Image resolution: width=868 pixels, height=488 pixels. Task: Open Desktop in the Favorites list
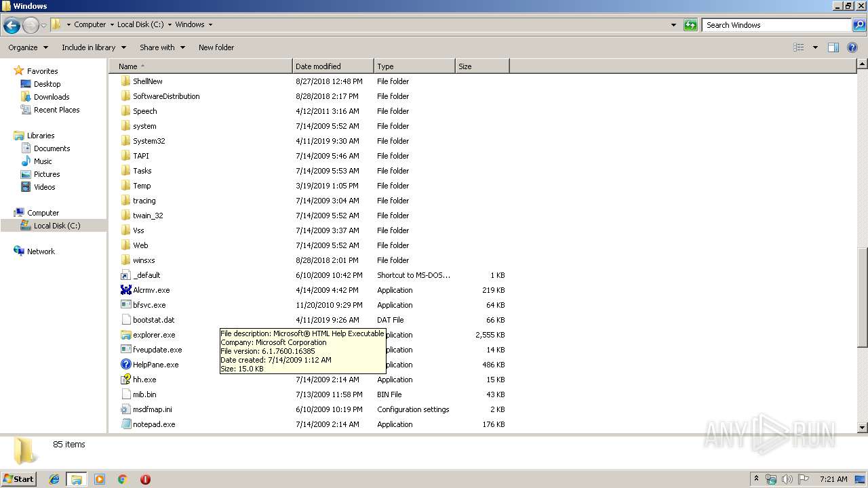click(47, 84)
